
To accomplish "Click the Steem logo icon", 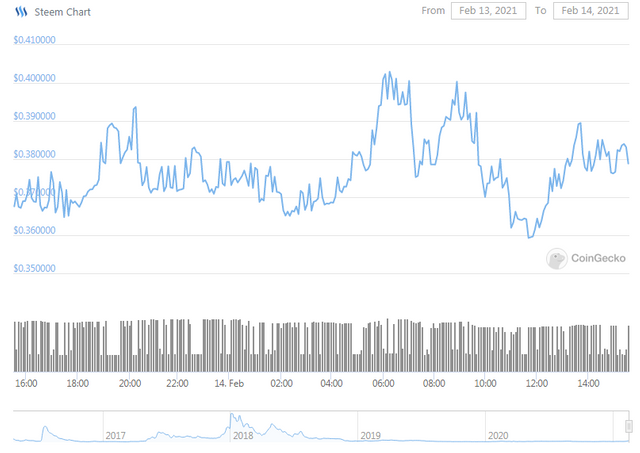I will click(x=21, y=12).
